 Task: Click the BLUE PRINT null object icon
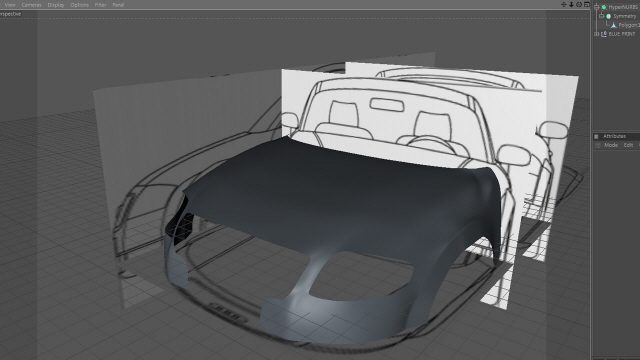(x=604, y=34)
